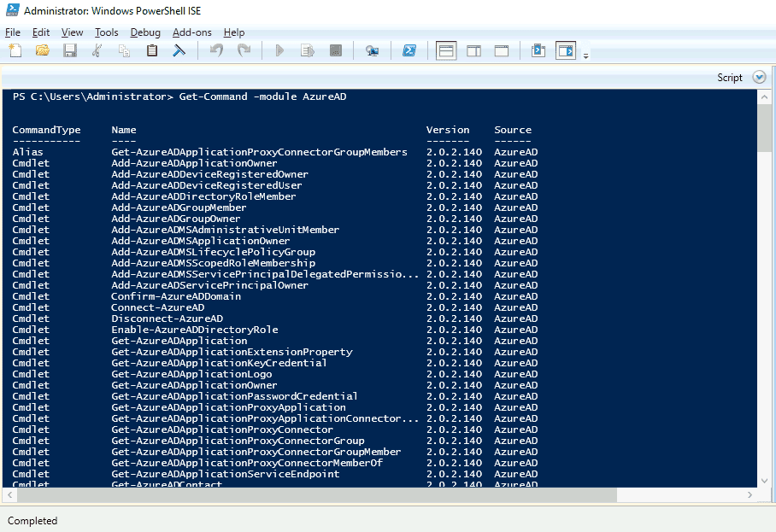Open the toolbar overflow options arrow
The height and width of the screenshot is (532, 776).
coord(586,56)
